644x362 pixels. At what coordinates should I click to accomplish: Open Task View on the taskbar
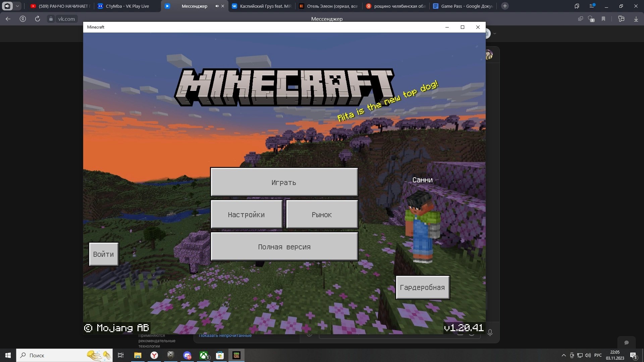tap(121, 355)
